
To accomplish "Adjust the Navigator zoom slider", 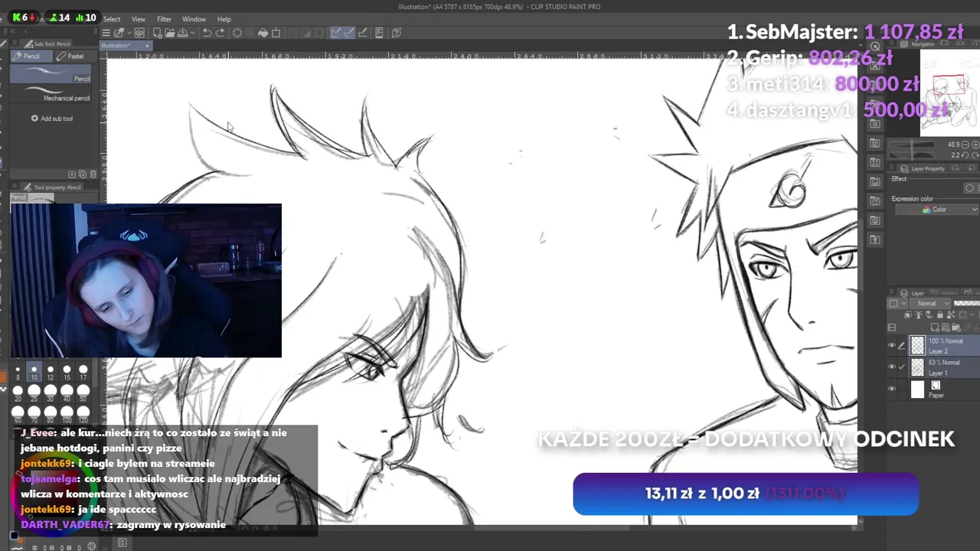I will coord(912,145).
